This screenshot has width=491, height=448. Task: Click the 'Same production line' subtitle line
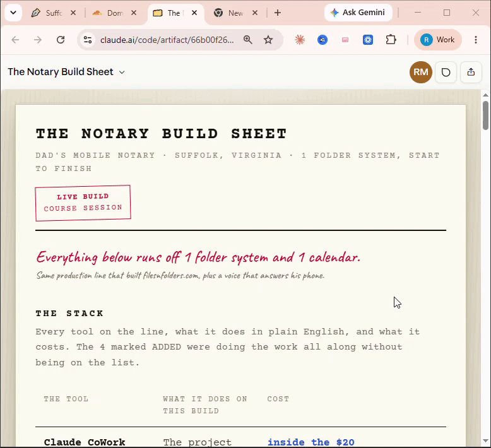180,276
